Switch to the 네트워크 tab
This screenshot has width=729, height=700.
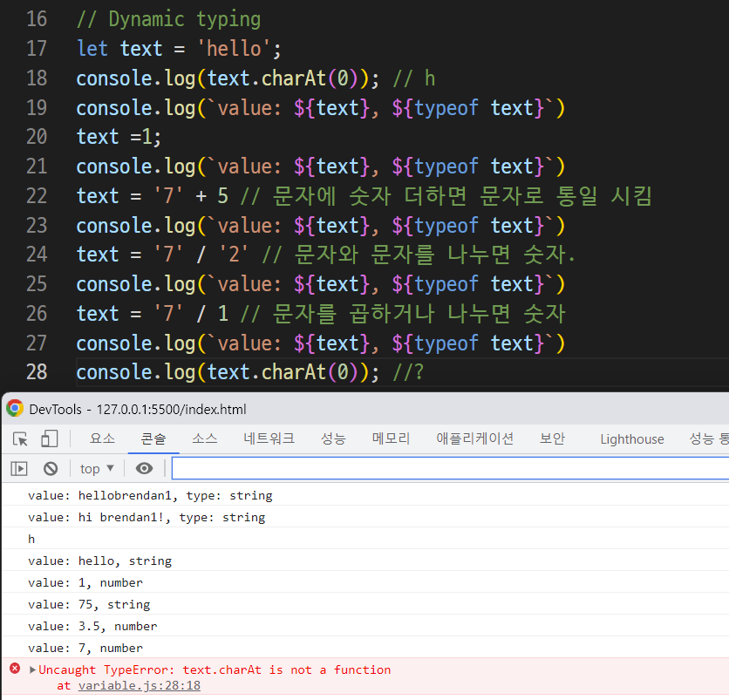[269, 438]
